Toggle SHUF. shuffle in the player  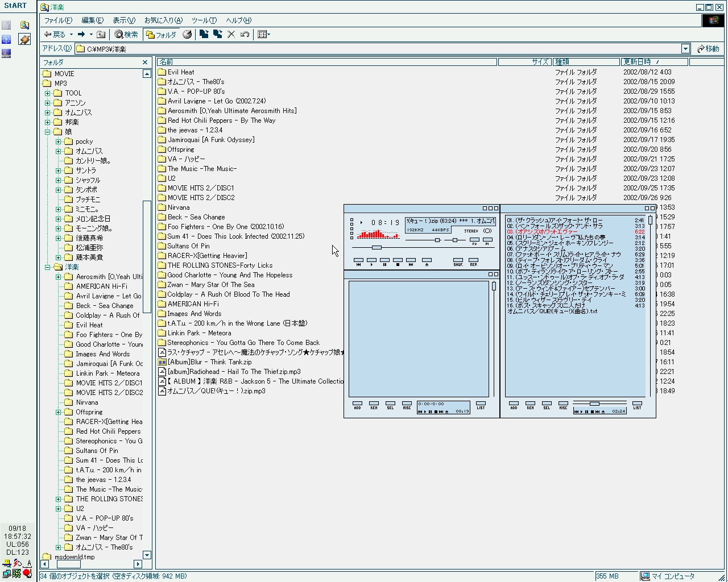pos(458,261)
